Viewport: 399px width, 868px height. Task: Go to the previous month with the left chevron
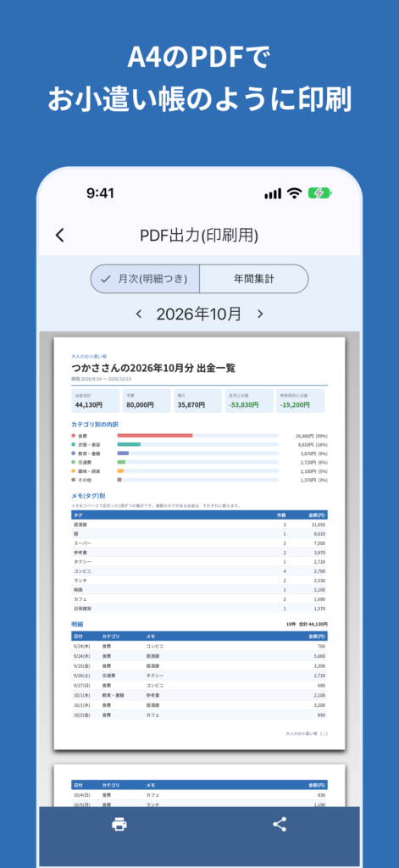(x=139, y=314)
